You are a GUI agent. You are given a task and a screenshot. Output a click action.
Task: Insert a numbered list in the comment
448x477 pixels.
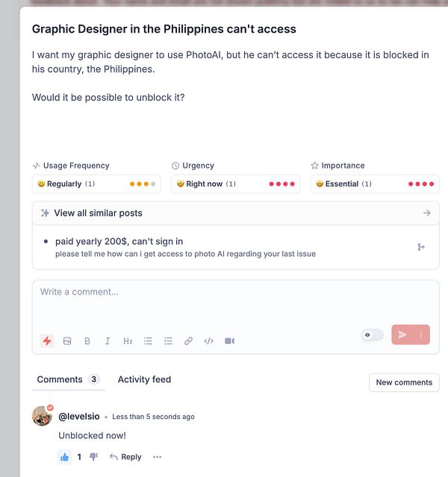pos(168,341)
